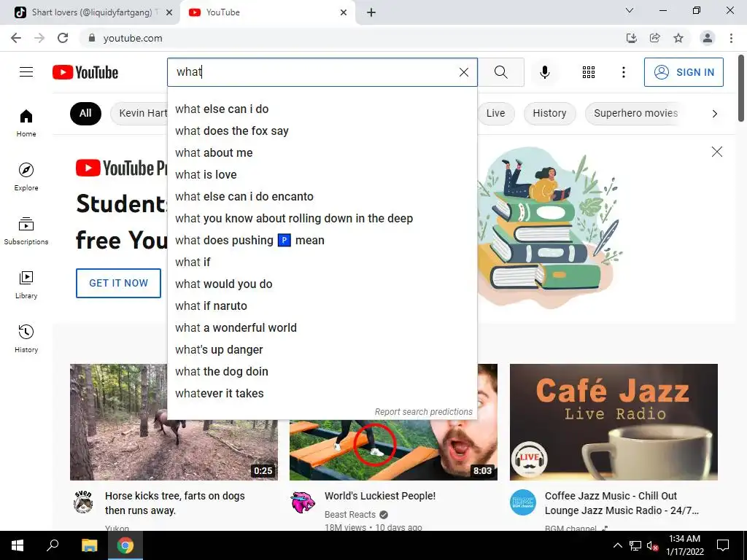Click GET IT NOW button
Image resolution: width=747 pixels, height=560 pixels.
pos(119,283)
